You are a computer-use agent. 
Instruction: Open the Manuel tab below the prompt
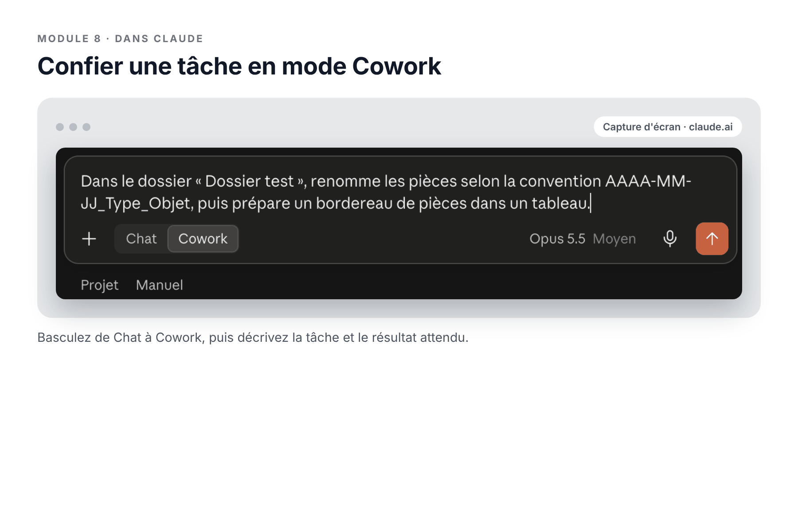click(x=160, y=285)
